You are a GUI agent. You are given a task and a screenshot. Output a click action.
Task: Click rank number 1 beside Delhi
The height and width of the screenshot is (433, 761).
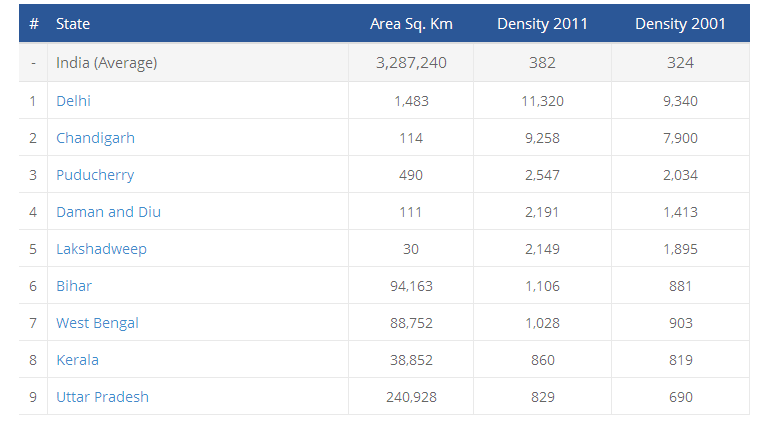33,101
